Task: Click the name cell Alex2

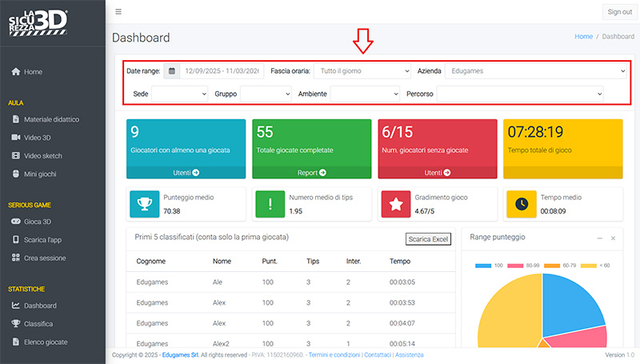Action: click(x=221, y=343)
